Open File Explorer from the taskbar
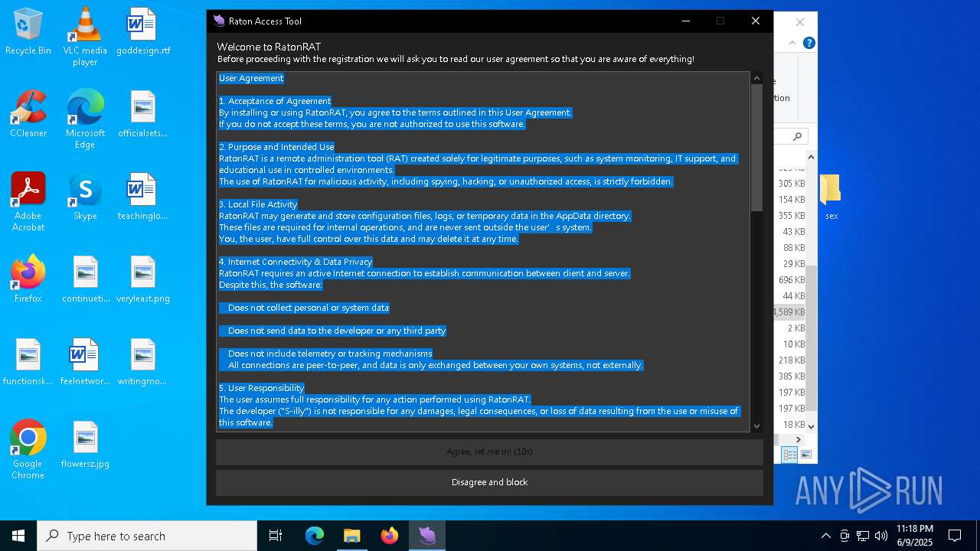This screenshot has height=551, width=980. click(352, 536)
